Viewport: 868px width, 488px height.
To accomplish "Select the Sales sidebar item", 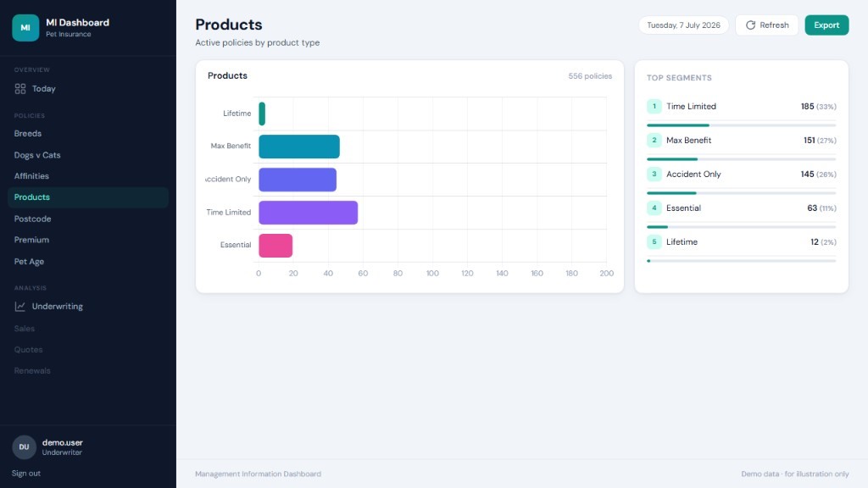I will click(x=88, y=329).
